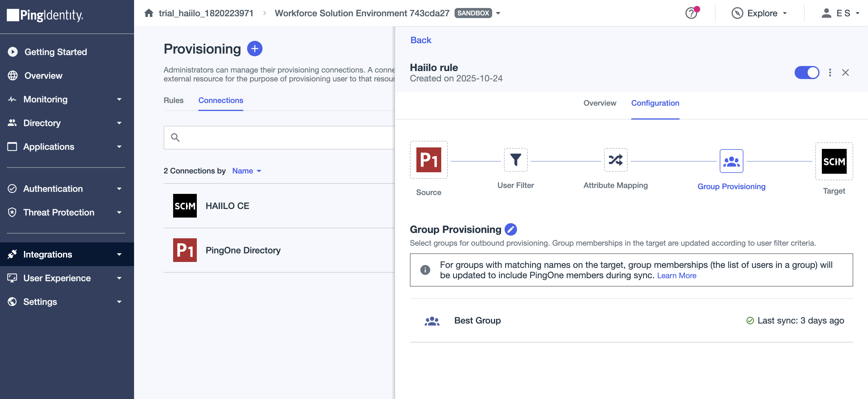868x399 pixels.
Task: Close the Haiilo rule panel
Action: click(846, 73)
